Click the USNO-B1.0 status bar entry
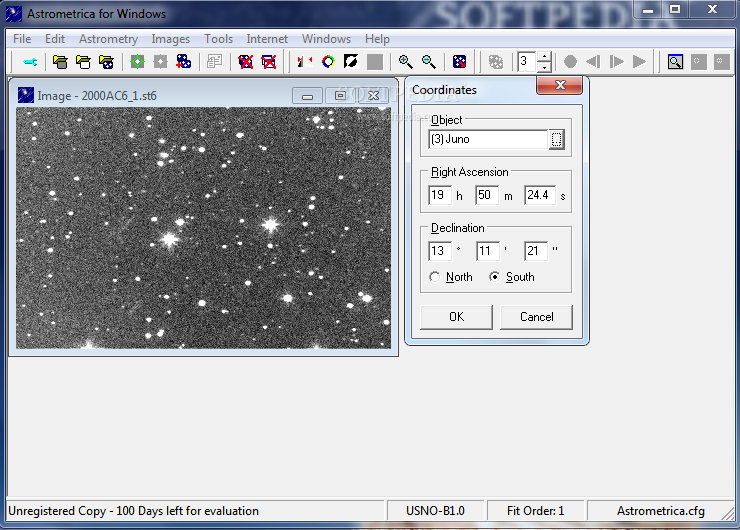The width and height of the screenshot is (740, 530). [435, 511]
